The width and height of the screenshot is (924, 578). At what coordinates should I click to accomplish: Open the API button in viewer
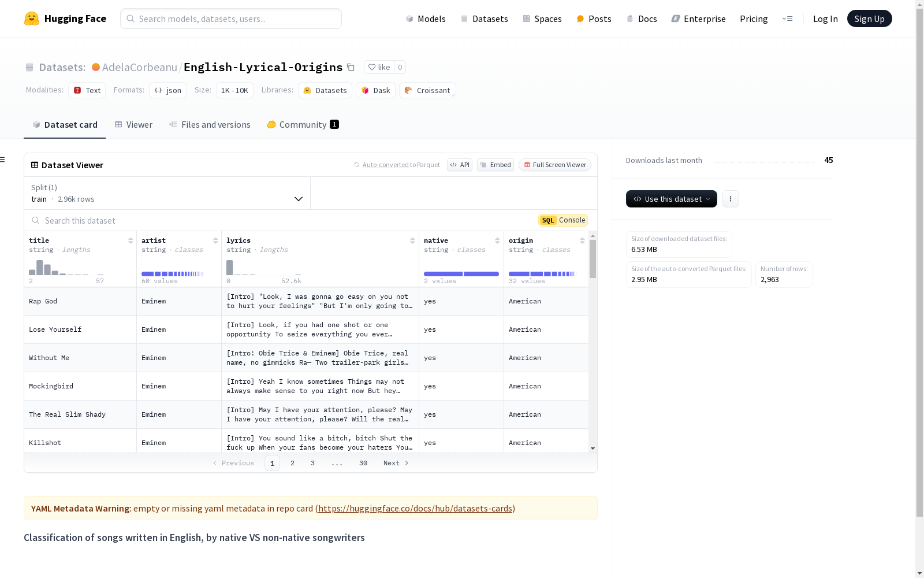(x=460, y=165)
